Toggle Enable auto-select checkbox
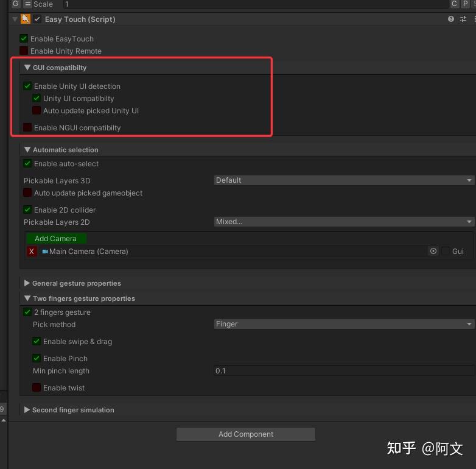Viewport: 476px width, 469px height. 27,164
